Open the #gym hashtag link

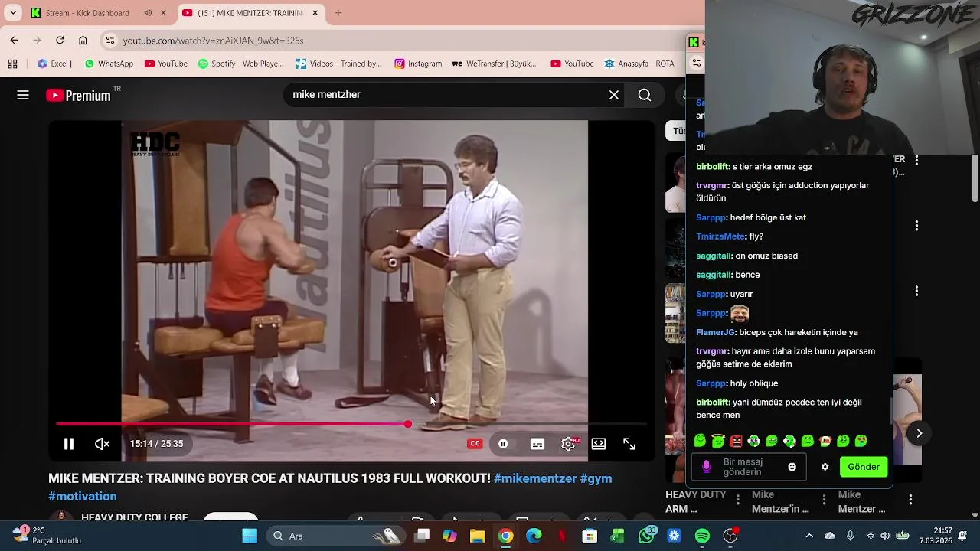[596, 478]
